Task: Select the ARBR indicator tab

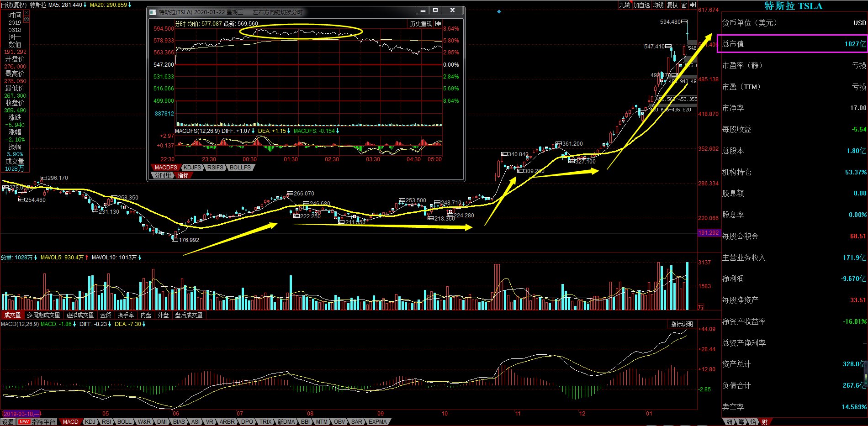Action: coord(227,422)
